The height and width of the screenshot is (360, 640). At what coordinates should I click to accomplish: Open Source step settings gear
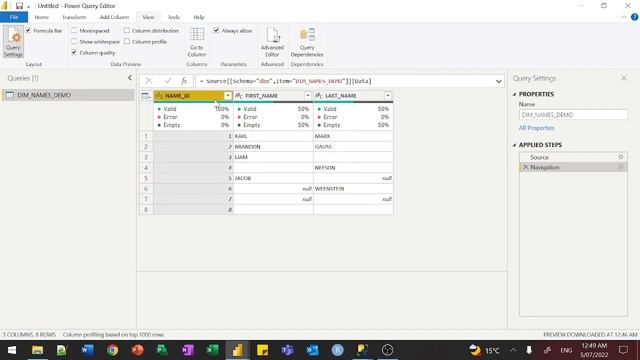[621, 157]
